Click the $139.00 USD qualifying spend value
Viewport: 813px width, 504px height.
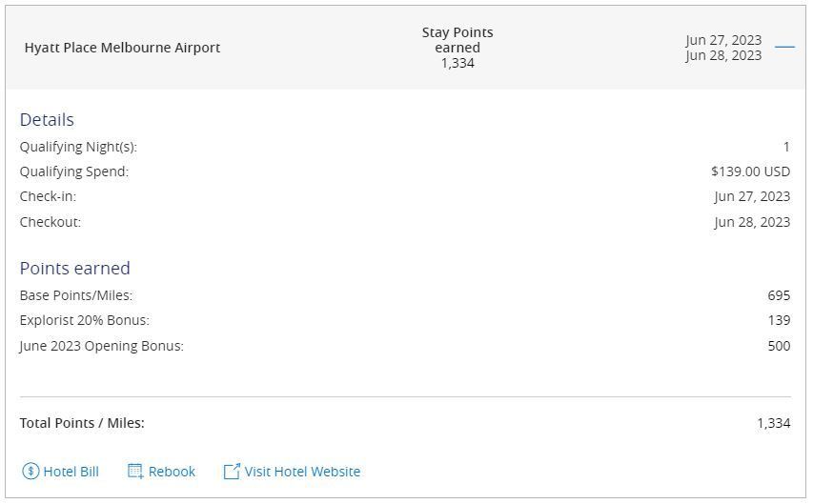click(750, 171)
